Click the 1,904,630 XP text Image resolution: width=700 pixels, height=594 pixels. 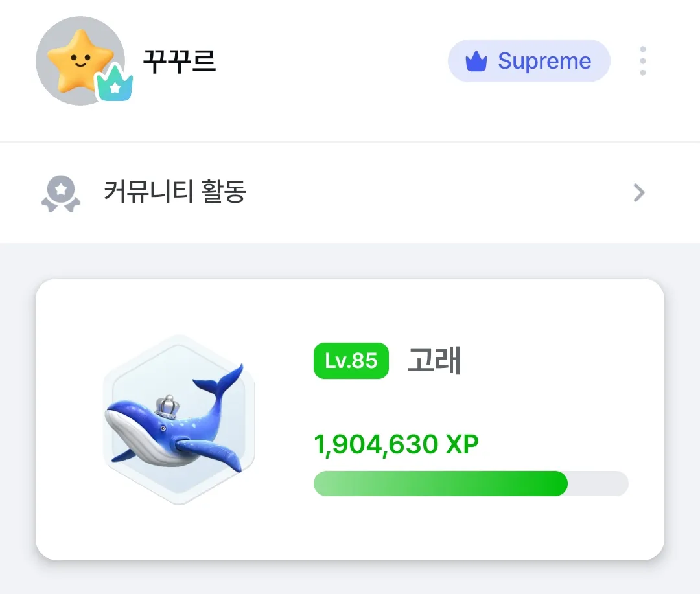tap(396, 445)
